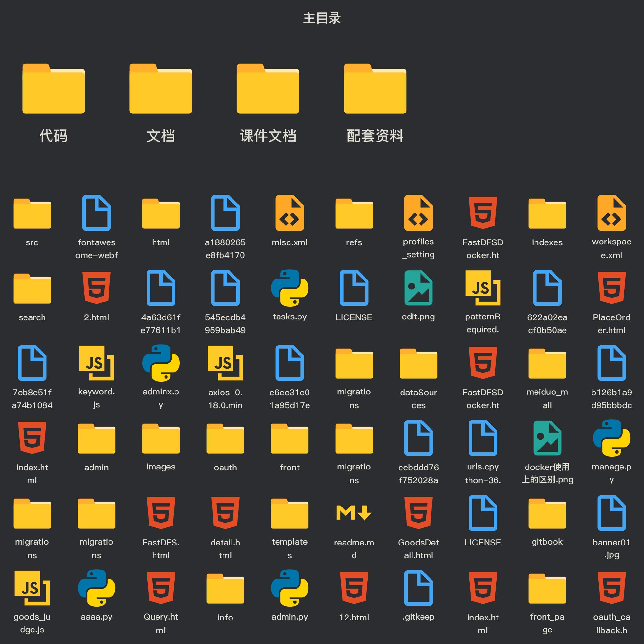Select the oauth_callback.h HTML5 icon

[x=612, y=588]
